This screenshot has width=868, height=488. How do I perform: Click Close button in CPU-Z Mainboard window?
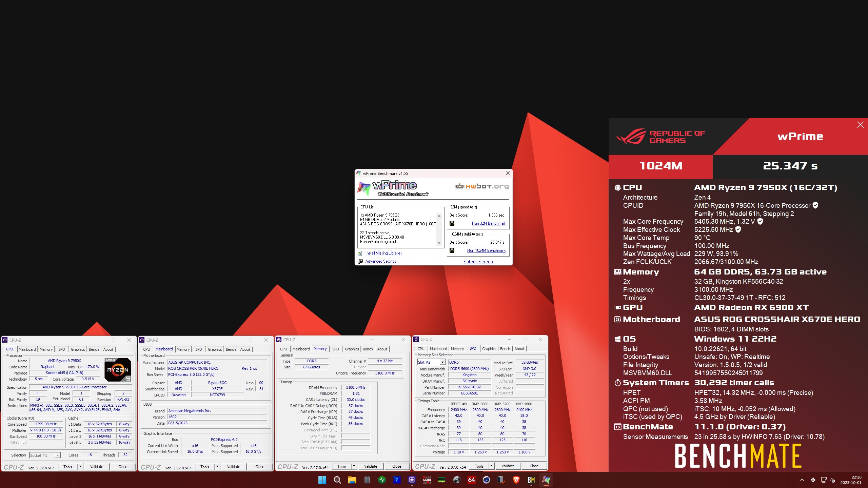point(260,467)
